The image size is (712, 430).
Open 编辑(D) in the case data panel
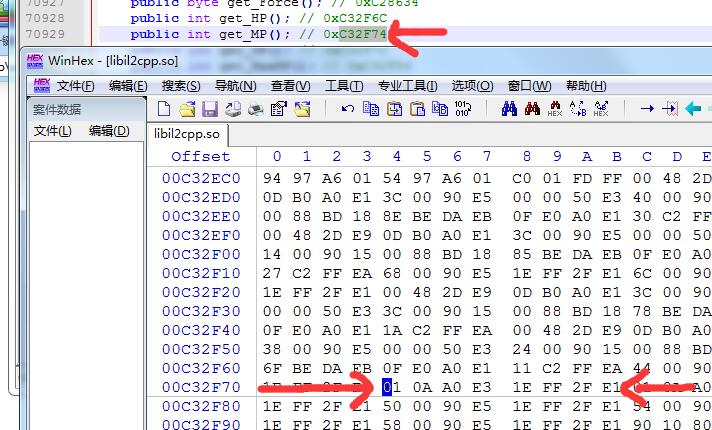pyautogui.click(x=109, y=131)
